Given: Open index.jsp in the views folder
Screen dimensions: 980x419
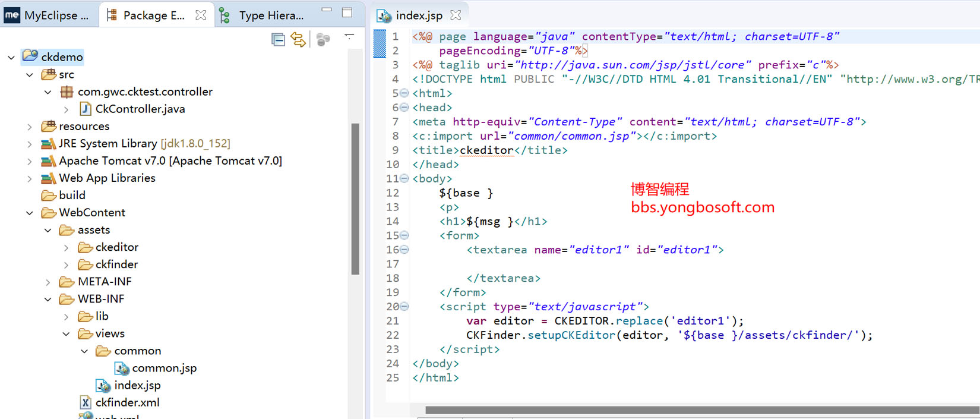Looking at the screenshot, I should (137, 385).
